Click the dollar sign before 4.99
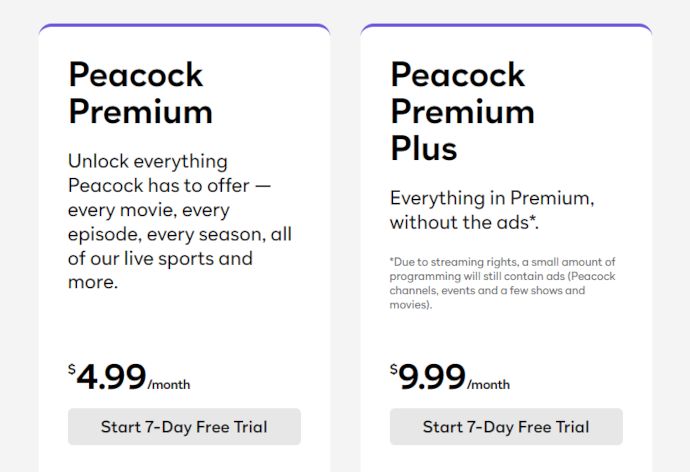This screenshot has width=690, height=472. (x=72, y=369)
